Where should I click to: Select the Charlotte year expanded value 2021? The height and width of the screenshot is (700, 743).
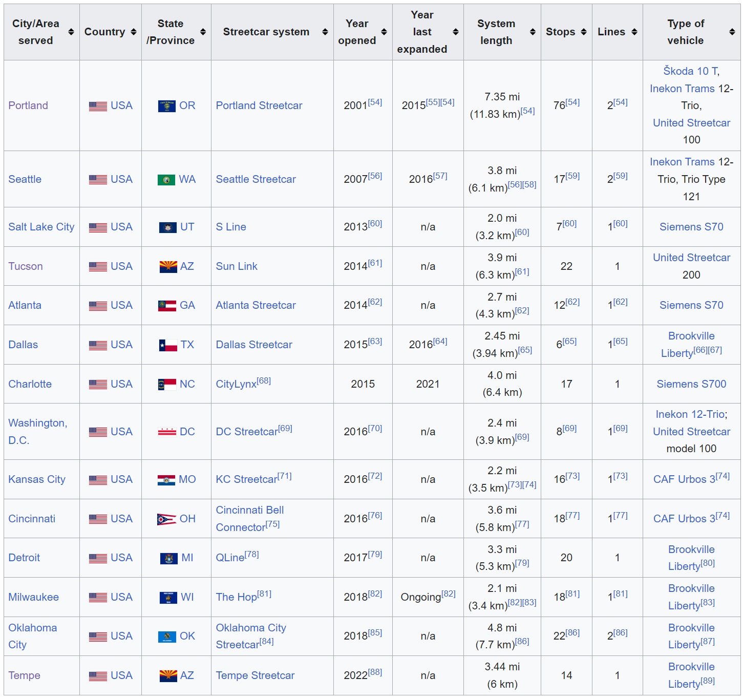[x=428, y=384]
